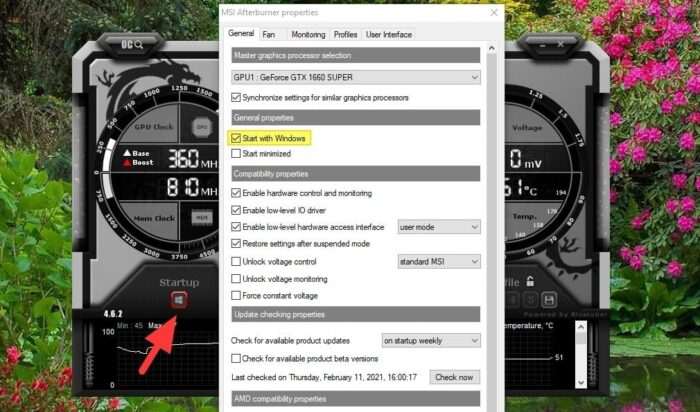
Task: Open the standard MSI dropdown
Action: (x=439, y=262)
